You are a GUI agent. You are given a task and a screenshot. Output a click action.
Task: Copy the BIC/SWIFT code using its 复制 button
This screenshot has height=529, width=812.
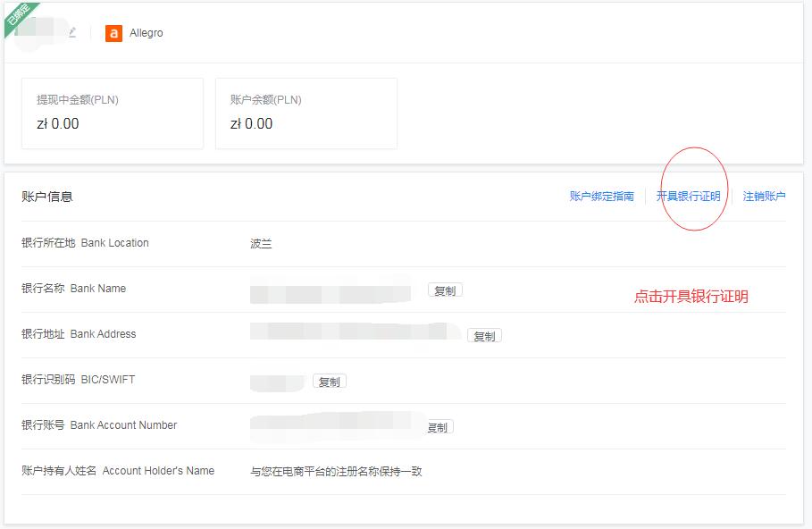click(x=330, y=380)
